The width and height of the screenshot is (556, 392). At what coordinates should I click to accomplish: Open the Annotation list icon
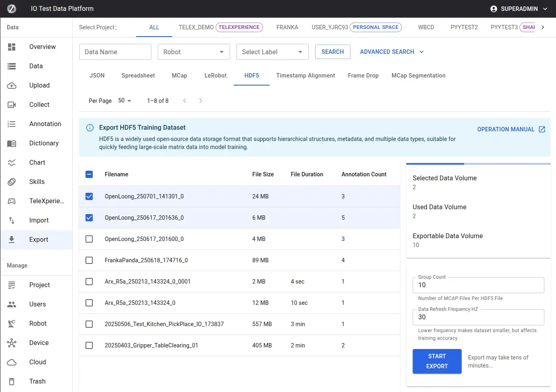coord(12,124)
